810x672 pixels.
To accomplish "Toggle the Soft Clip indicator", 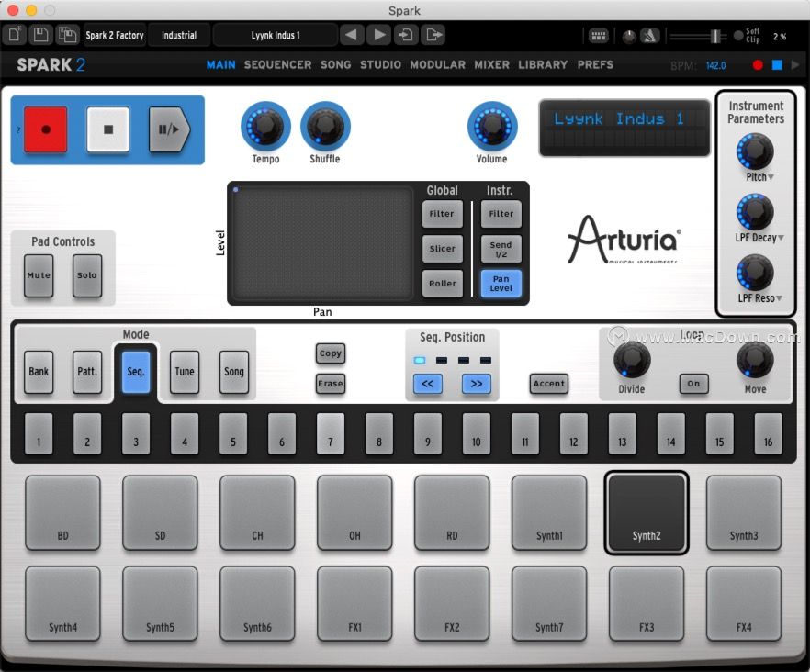I will 738,36.
